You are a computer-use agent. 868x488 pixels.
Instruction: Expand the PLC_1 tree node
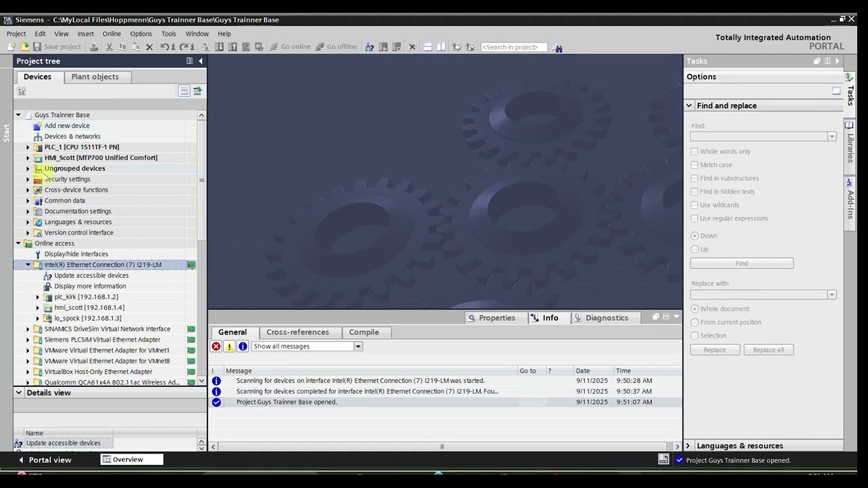point(28,147)
